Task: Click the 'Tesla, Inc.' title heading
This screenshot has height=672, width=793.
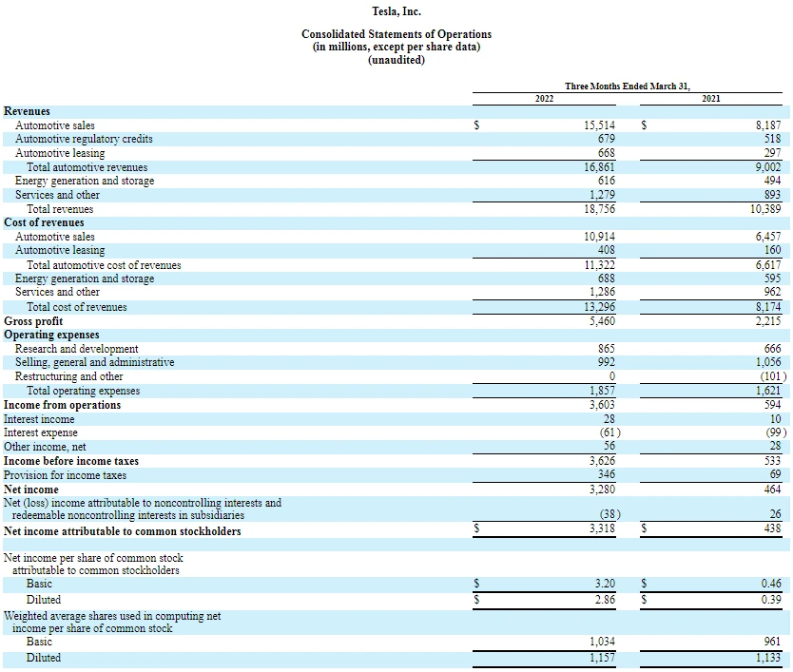Action: pyautogui.click(x=396, y=11)
